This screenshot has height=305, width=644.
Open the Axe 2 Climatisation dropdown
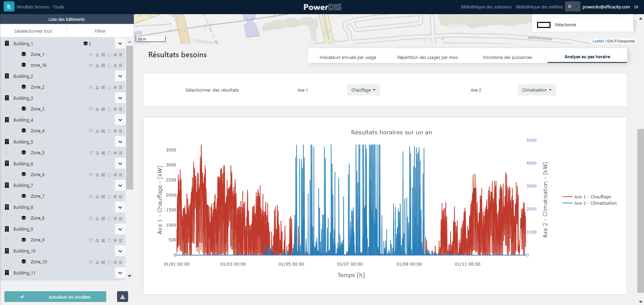(536, 90)
